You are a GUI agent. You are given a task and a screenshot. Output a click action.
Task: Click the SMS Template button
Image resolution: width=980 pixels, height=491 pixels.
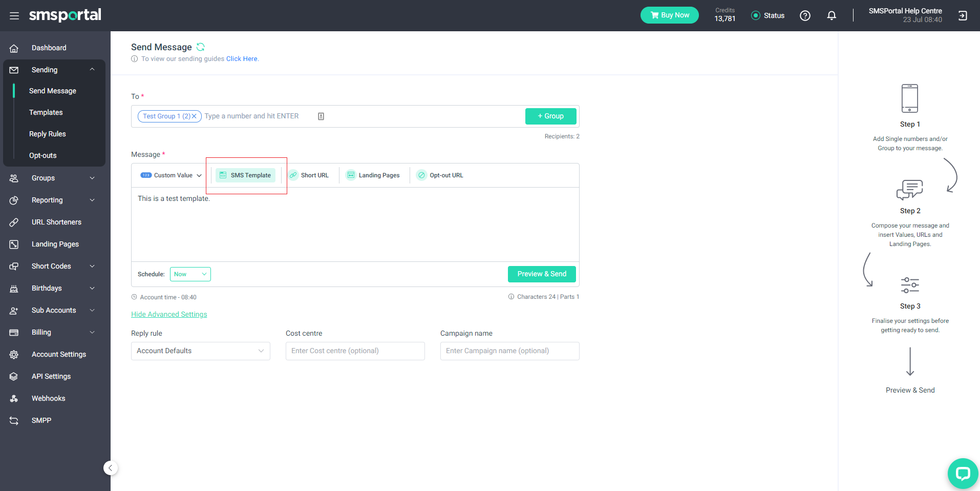[245, 175]
